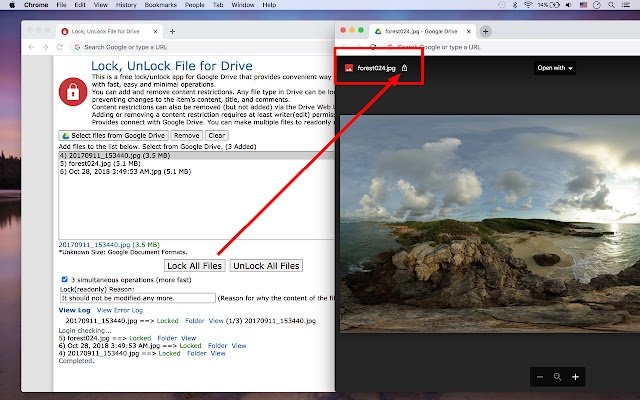Click the red padlock app logo
This screenshot has height=400, width=640.
tap(73, 92)
